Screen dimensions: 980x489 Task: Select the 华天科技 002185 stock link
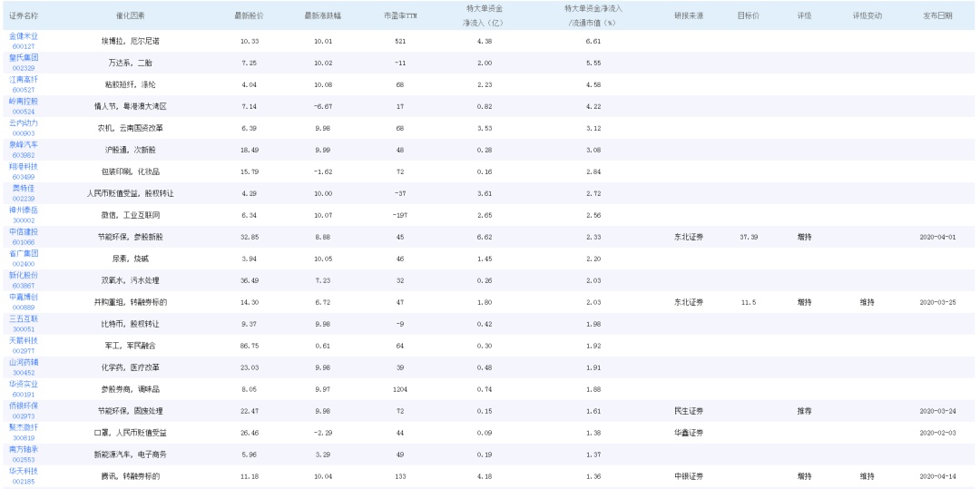pyautogui.click(x=24, y=472)
